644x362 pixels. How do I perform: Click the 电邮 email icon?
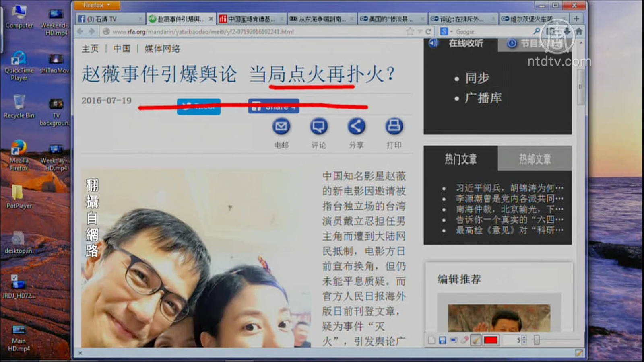[281, 127]
